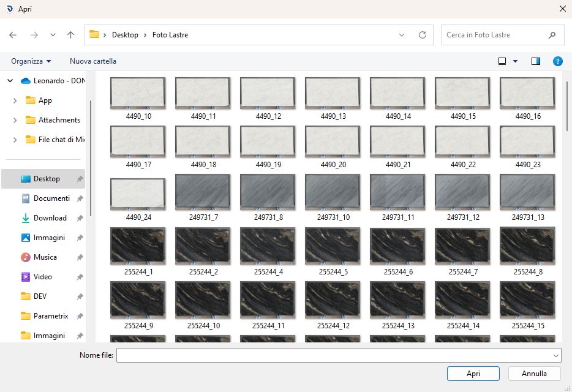The width and height of the screenshot is (572, 392).
Task: Click Nuova cartella in the toolbar
Action: pyautogui.click(x=93, y=61)
